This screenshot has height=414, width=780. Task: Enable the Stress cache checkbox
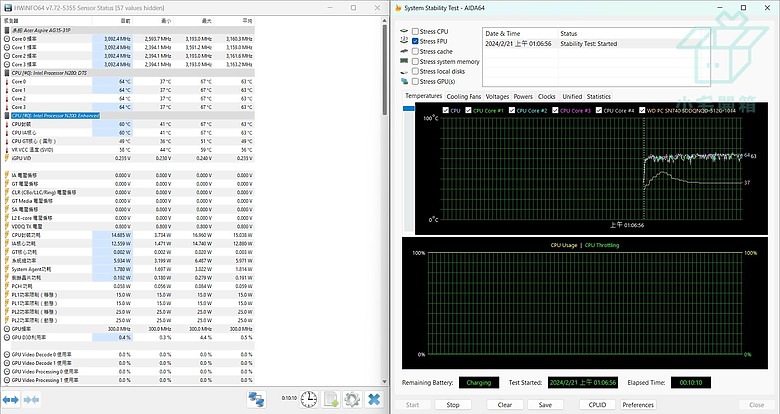click(415, 51)
